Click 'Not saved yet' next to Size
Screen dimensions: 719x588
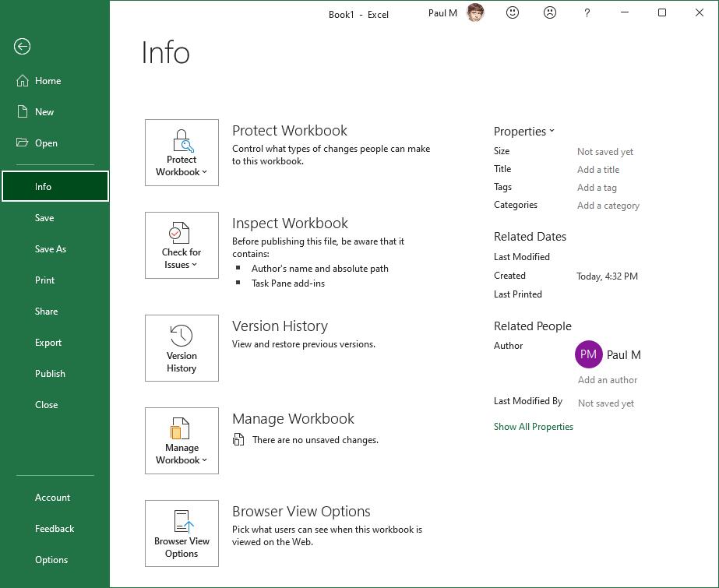[x=604, y=152]
